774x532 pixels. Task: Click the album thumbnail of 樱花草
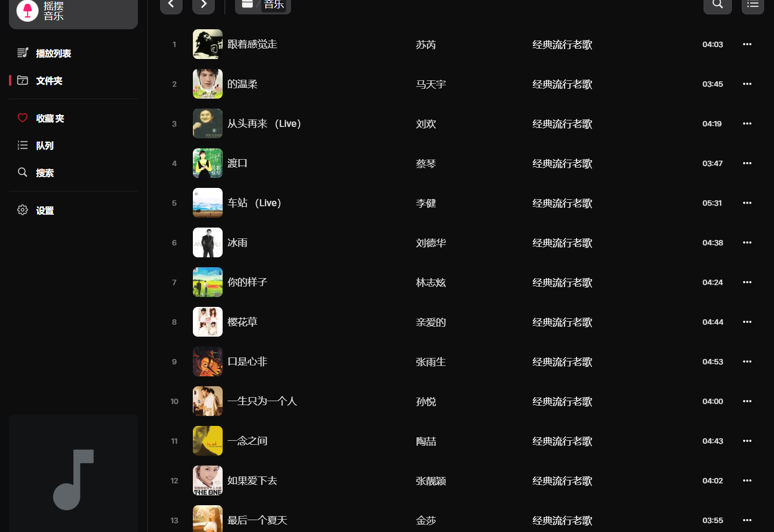coord(208,322)
